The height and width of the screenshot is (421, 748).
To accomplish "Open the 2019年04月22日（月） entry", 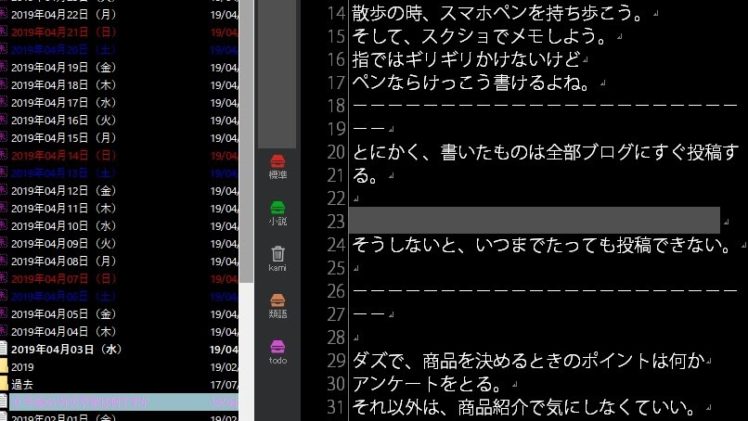I will (65, 14).
